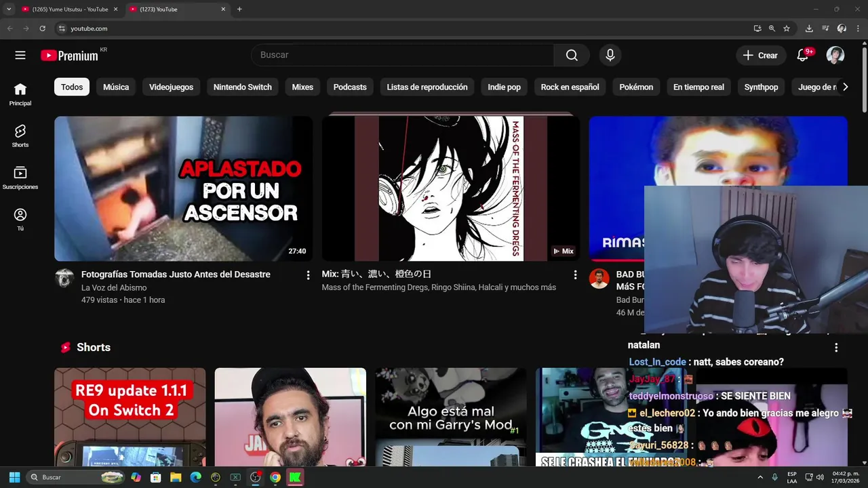Open the Garry's Mod short thumbnail
The height and width of the screenshot is (488, 868).
pyautogui.click(x=451, y=417)
